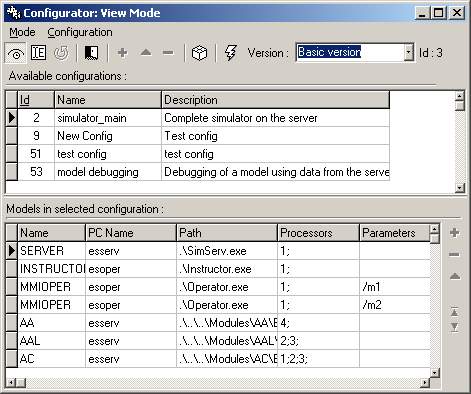
Task: Click the toolbar minus remove configuration icon
Action: point(168,53)
